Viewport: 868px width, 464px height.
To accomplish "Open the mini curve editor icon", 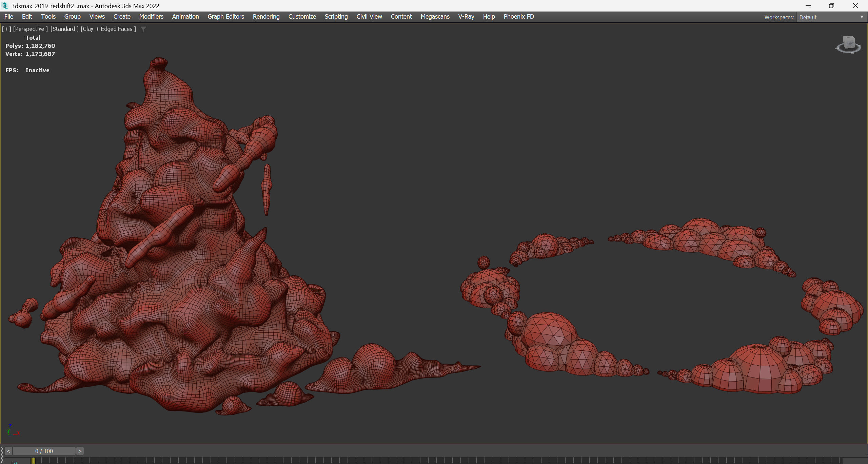I will (x=15, y=462).
